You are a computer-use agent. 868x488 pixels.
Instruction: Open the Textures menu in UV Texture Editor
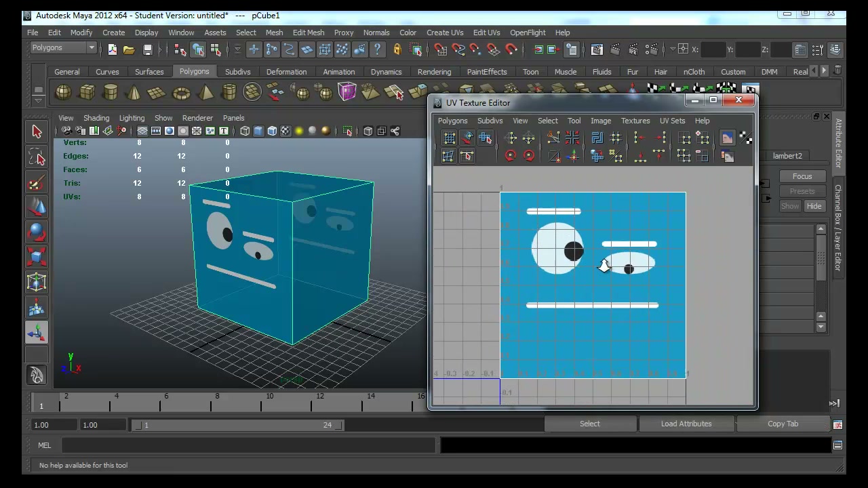(635, 121)
